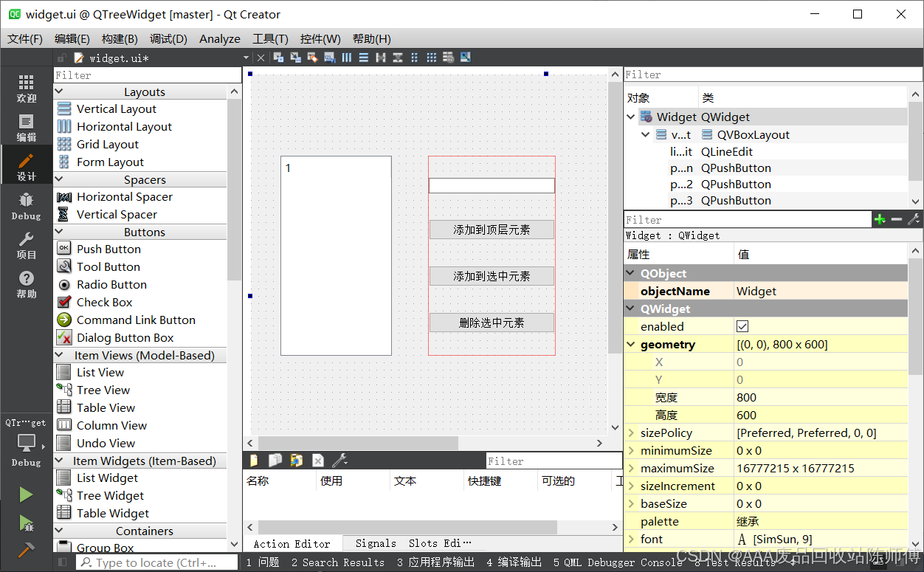
Task: Collapse the Containers widget category
Action: pos(59,531)
